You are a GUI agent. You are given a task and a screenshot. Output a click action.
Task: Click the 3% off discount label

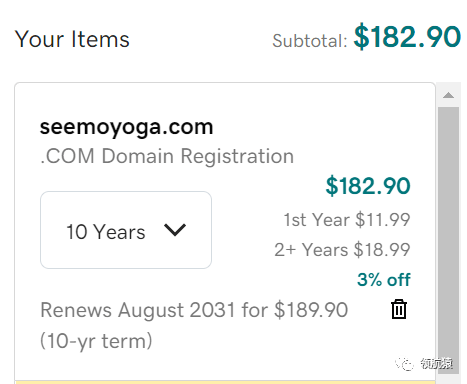(384, 279)
